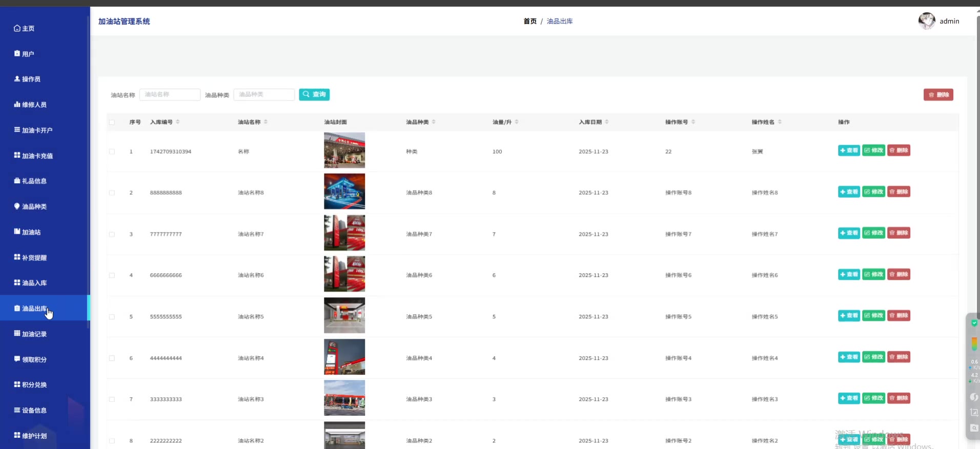
Task: Select the 油品种类 bulb icon
Action: 17,206
